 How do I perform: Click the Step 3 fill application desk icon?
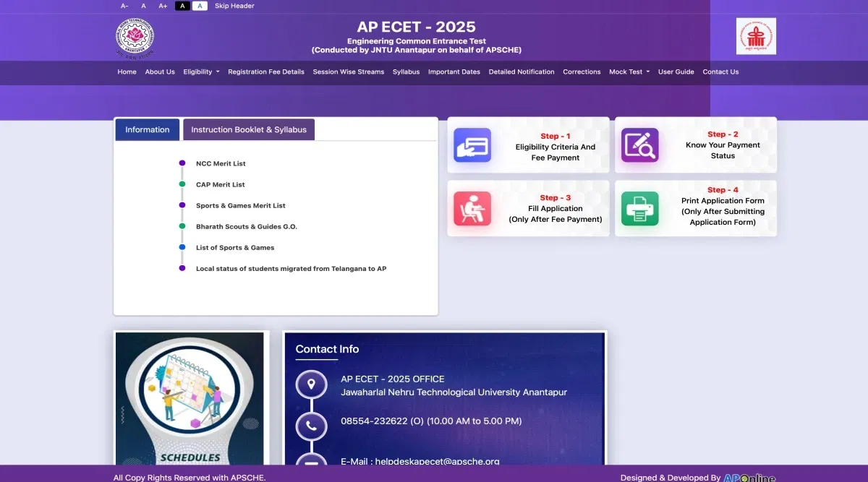coord(472,209)
